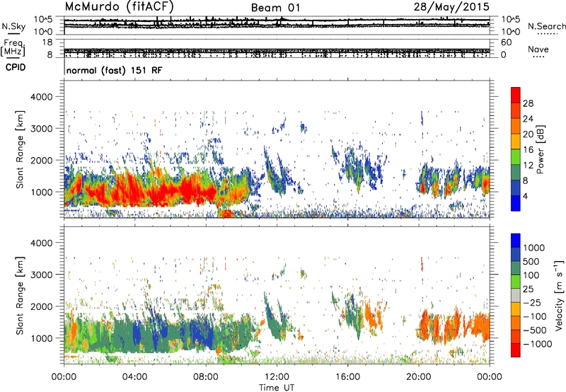This screenshot has width=566, height=392.
Task: Click the 'Freq. [MHz]' label
Action: [x=13, y=48]
